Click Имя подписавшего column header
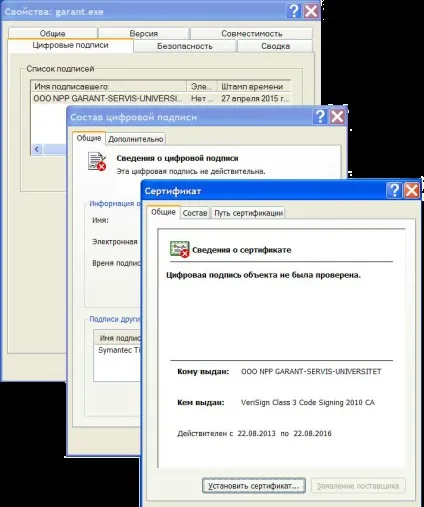 [109, 86]
